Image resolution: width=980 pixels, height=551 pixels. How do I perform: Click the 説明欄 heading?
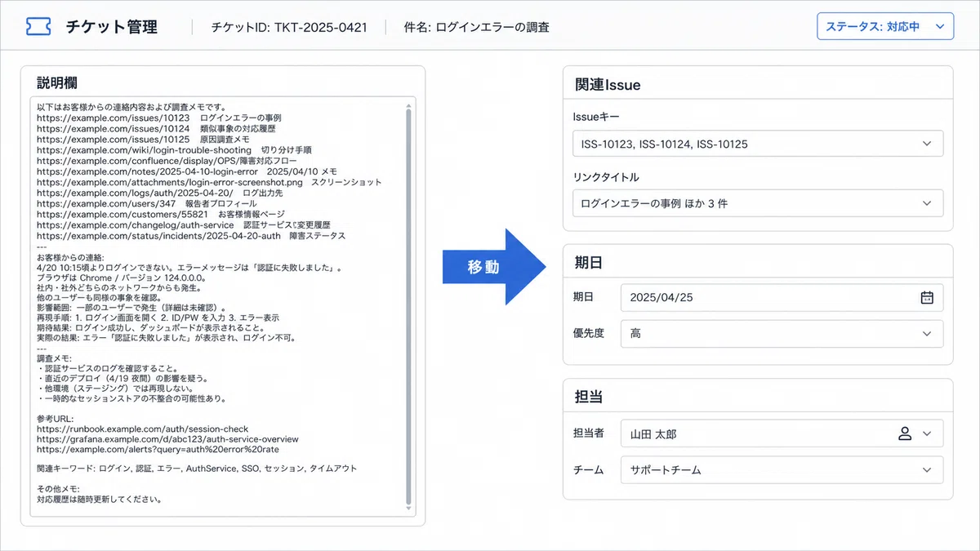coord(58,83)
